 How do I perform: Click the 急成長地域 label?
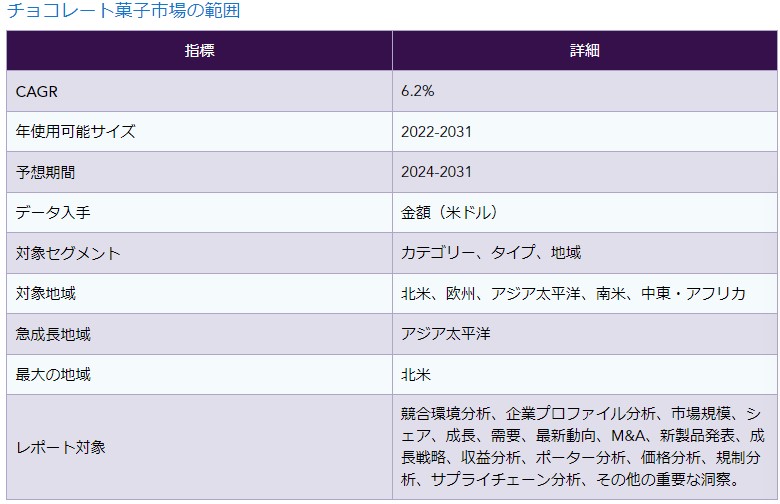pos(53,334)
